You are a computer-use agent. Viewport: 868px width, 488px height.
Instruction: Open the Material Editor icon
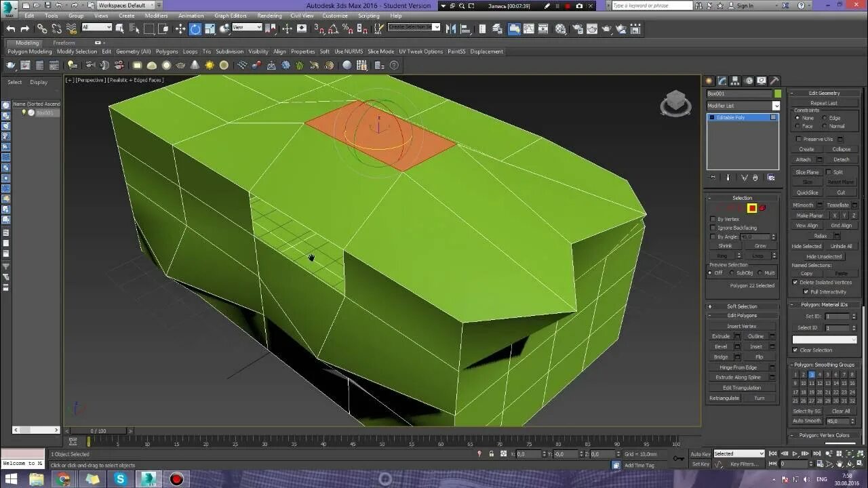[x=560, y=28]
